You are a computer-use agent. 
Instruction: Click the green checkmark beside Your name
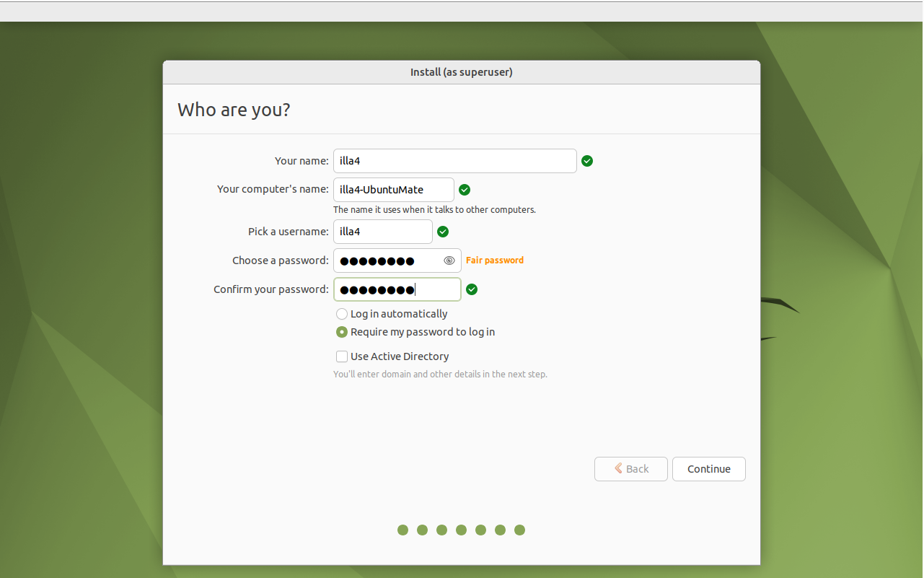587,161
